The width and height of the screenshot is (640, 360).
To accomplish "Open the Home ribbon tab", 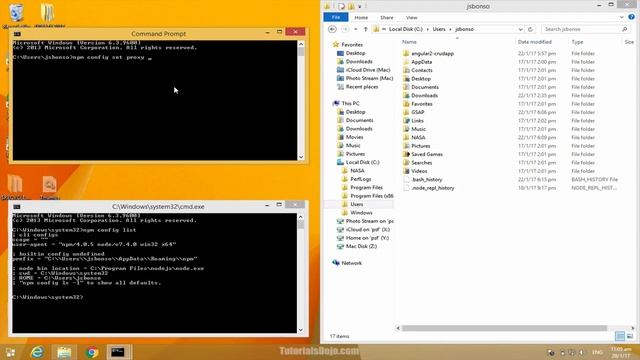I will [361, 18].
